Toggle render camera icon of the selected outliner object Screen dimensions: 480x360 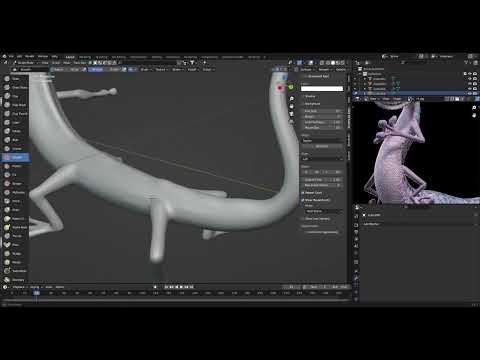475,93
